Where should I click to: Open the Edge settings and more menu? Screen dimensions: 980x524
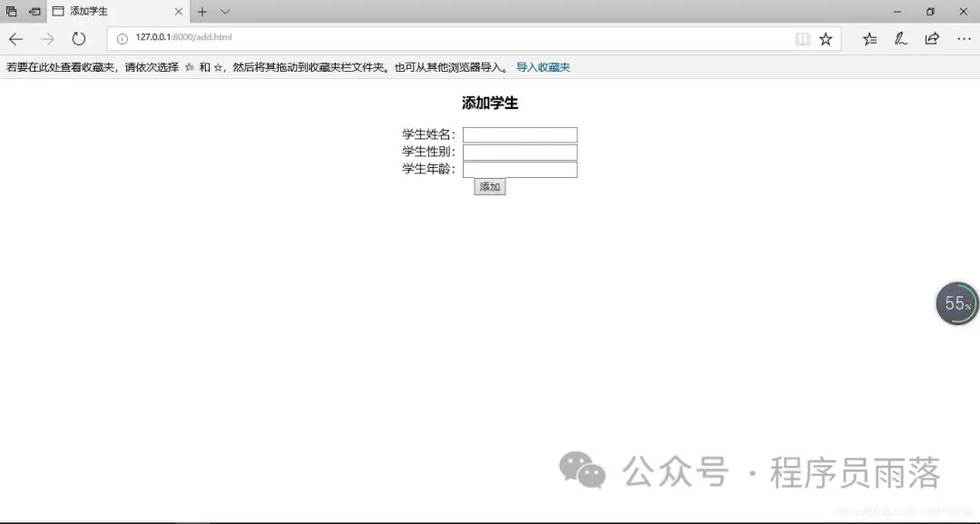964,39
